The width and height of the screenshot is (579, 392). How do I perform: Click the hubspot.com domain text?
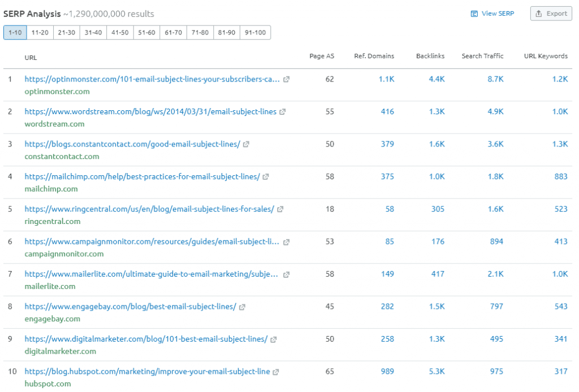pyautogui.click(x=47, y=384)
